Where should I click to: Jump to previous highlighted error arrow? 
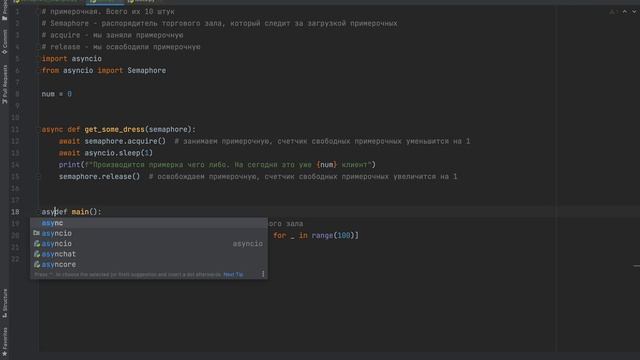pos(624,12)
